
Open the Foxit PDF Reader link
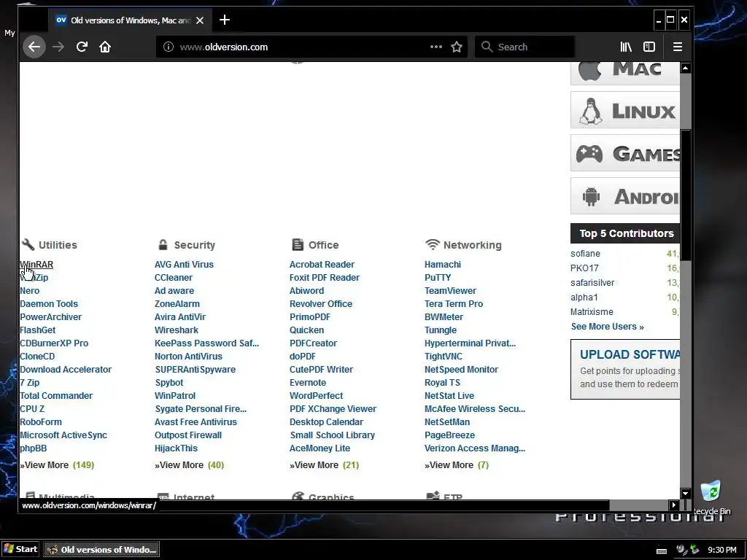[325, 278]
